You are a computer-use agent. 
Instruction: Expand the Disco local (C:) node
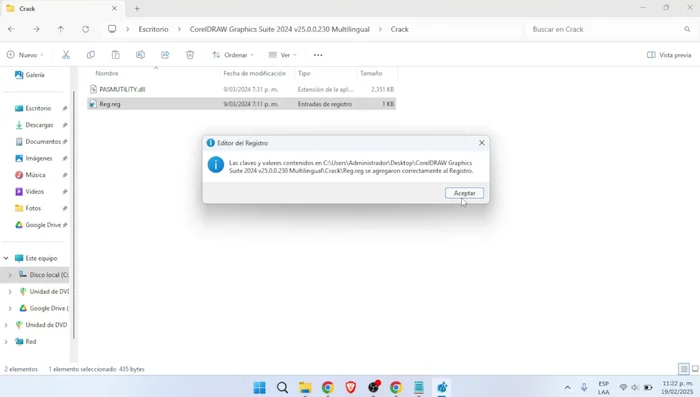pos(10,275)
